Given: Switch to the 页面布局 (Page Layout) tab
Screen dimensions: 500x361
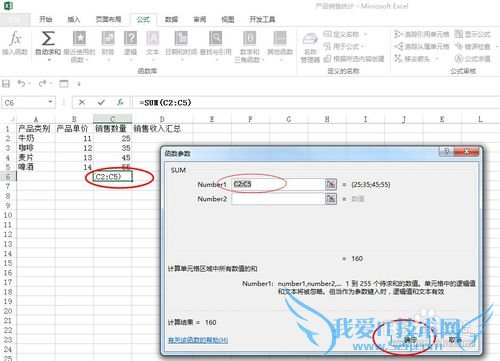Looking at the screenshot, I should point(108,19).
